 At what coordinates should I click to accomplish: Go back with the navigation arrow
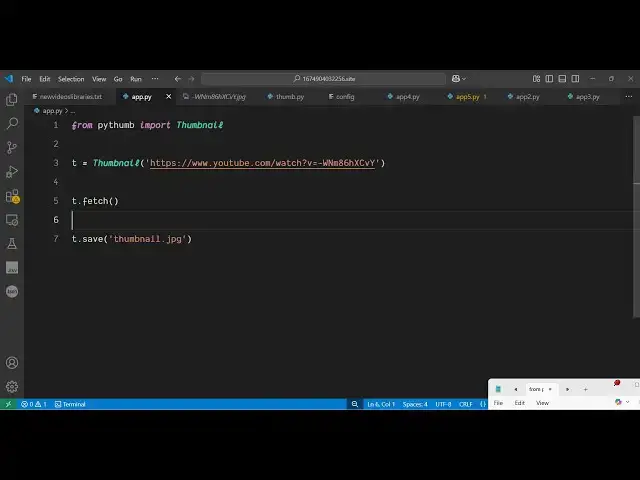178,79
